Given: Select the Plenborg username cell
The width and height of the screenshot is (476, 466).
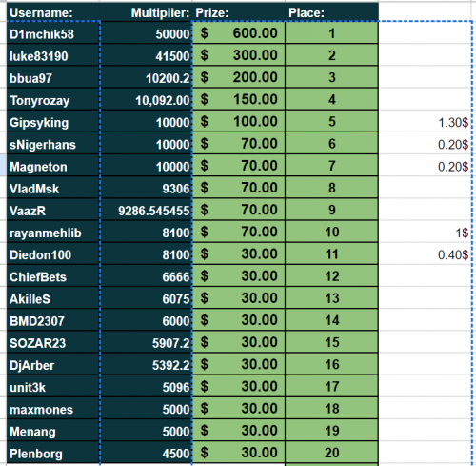Looking at the screenshot, I should coord(53,453).
